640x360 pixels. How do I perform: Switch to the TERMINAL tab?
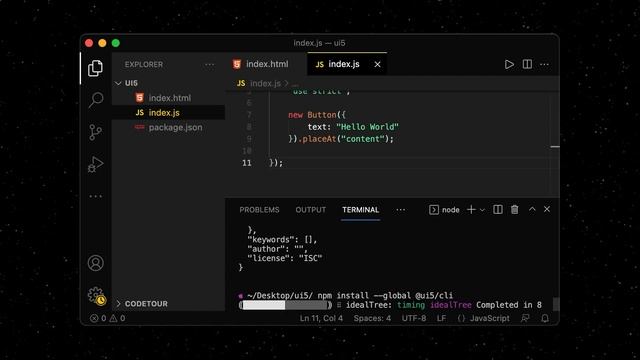(x=360, y=210)
